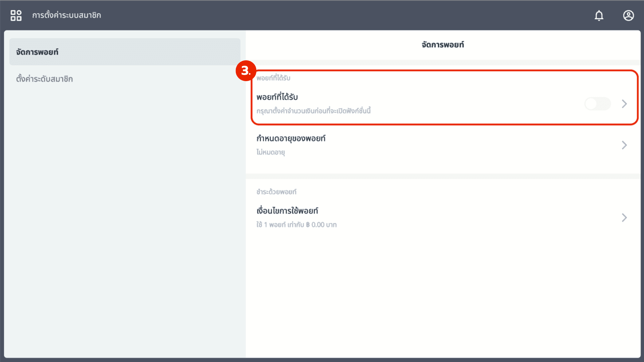Open the notifications bell
The image size is (644, 362).
point(599,15)
